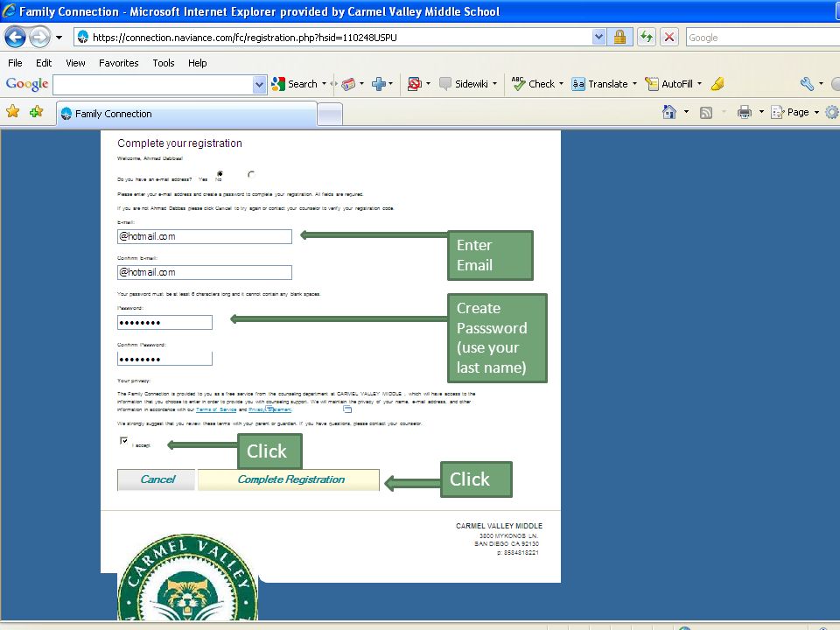Image resolution: width=840 pixels, height=630 pixels.
Task: Select the Family Connection tab
Action: coord(186,114)
